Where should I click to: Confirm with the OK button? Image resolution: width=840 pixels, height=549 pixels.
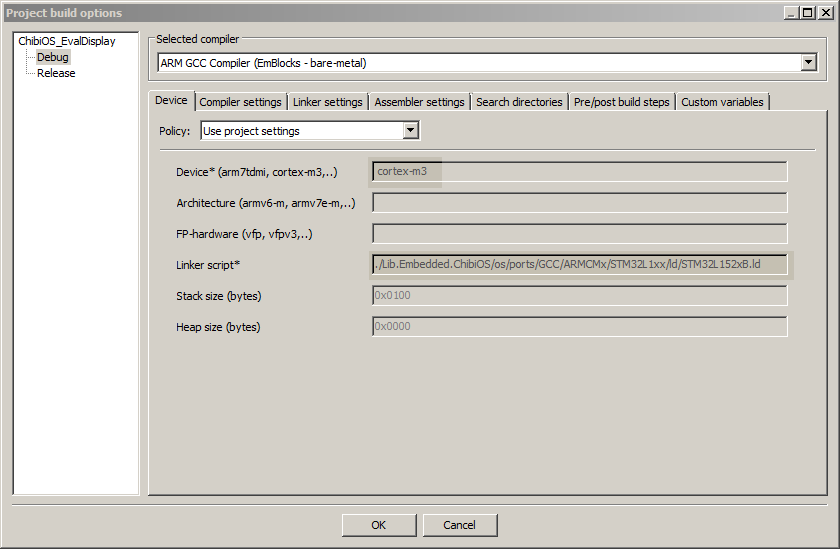point(379,525)
